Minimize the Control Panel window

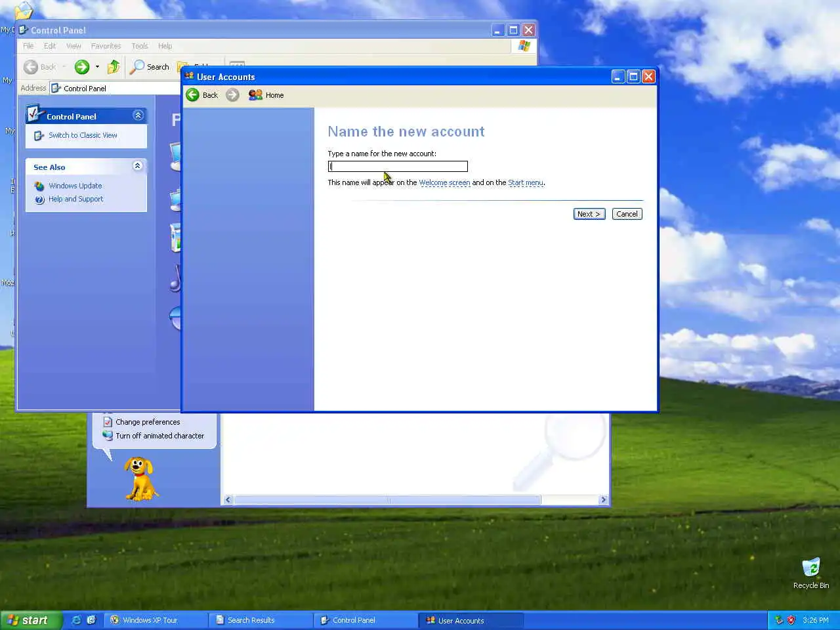pos(498,30)
